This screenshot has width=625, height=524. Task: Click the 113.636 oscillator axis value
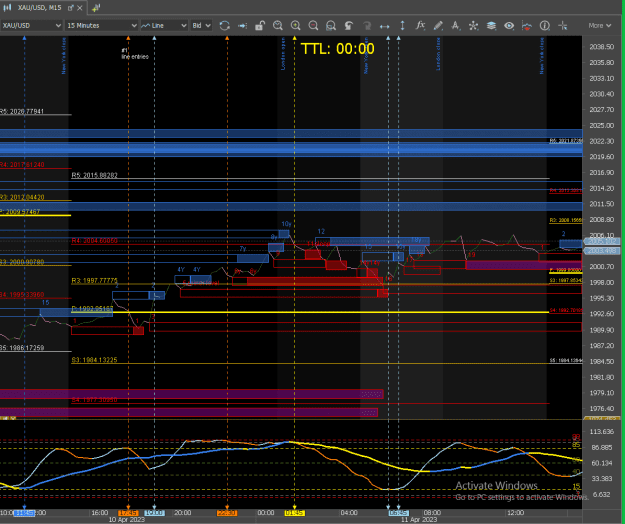point(601,432)
